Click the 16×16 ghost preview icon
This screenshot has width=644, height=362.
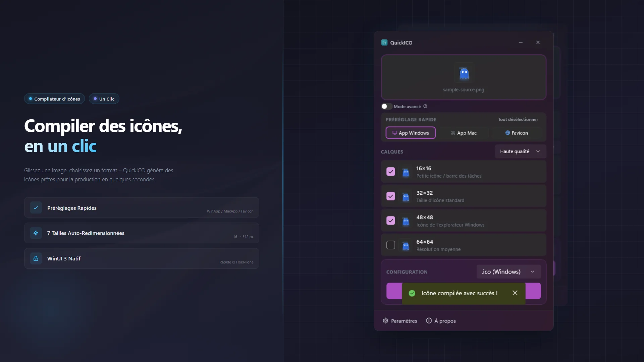(x=406, y=172)
